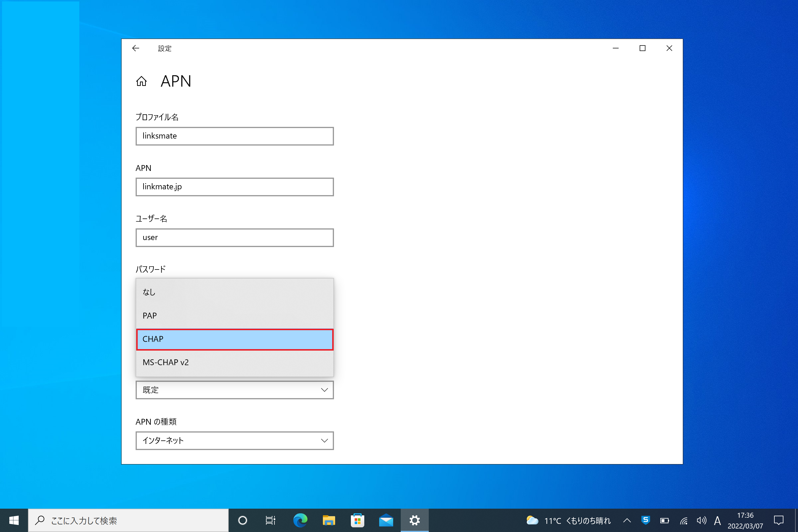Maximize the Settings window
The image size is (798, 532).
click(642, 48)
